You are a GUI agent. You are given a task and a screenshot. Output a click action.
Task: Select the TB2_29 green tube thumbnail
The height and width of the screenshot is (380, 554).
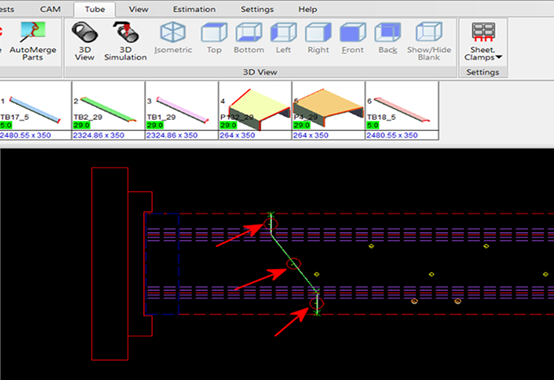point(108,110)
